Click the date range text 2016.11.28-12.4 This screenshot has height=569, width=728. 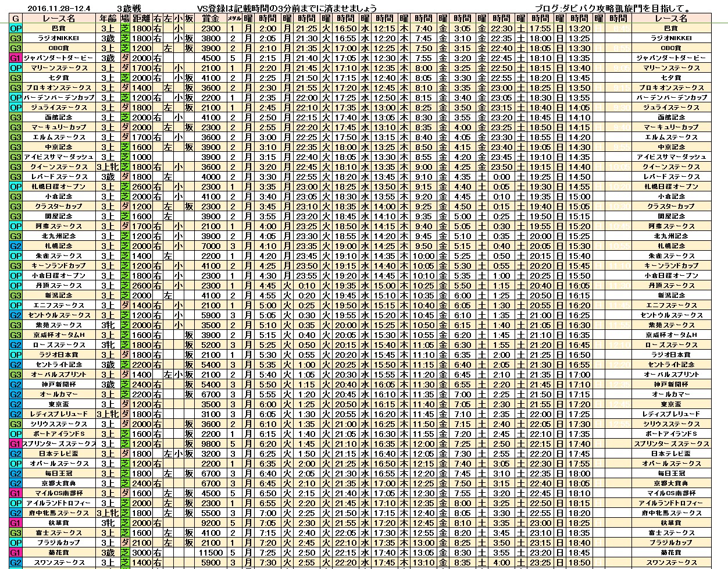pos(59,9)
